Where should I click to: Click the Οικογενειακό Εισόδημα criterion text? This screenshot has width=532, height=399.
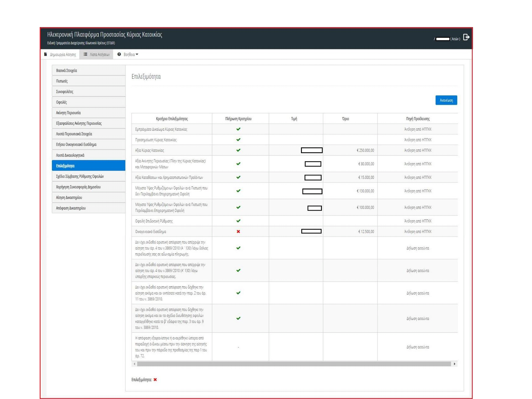click(x=150, y=231)
